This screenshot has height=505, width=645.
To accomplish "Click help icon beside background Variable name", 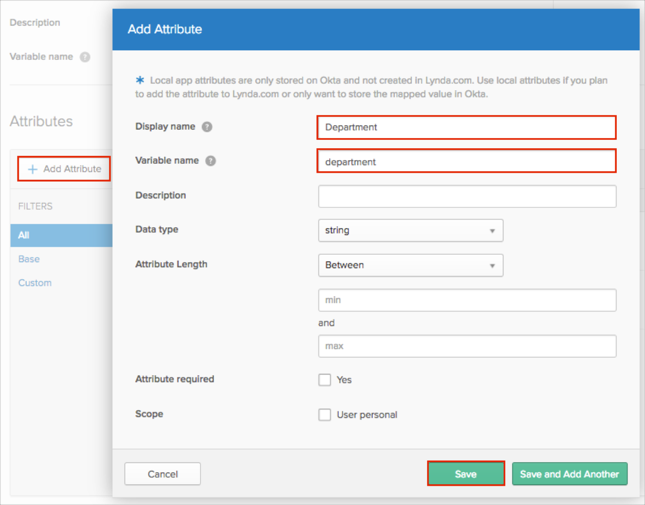I will tap(85, 57).
